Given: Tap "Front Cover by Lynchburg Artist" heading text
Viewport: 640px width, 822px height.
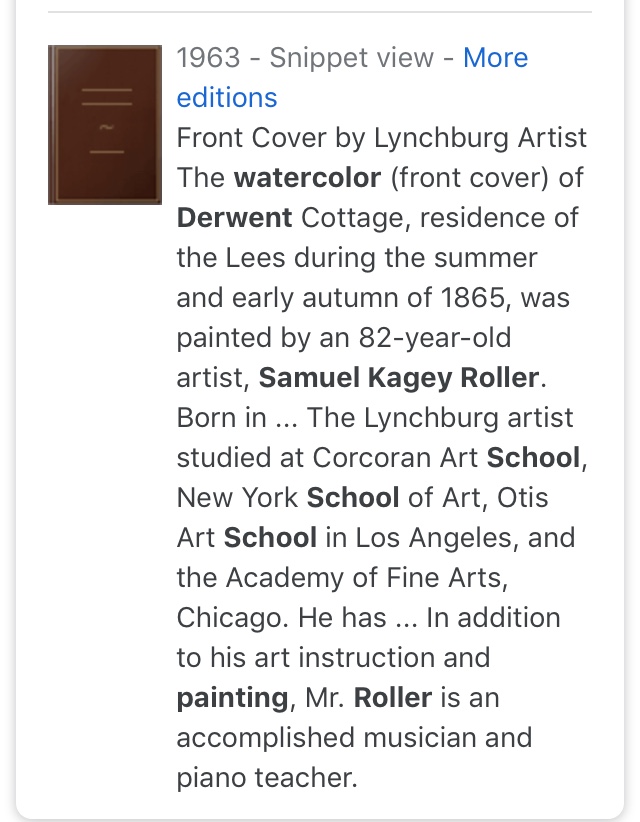Looking at the screenshot, I should click(381, 138).
